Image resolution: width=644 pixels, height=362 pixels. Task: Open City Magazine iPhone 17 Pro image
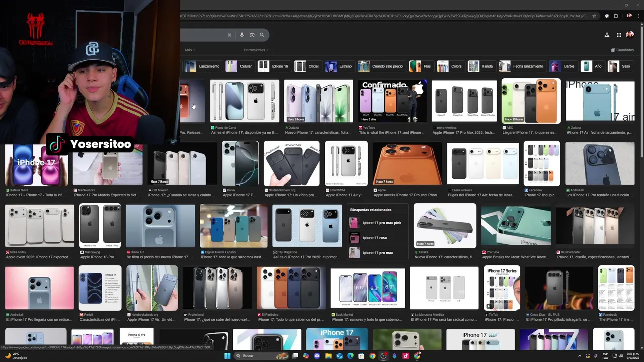(307, 226)
